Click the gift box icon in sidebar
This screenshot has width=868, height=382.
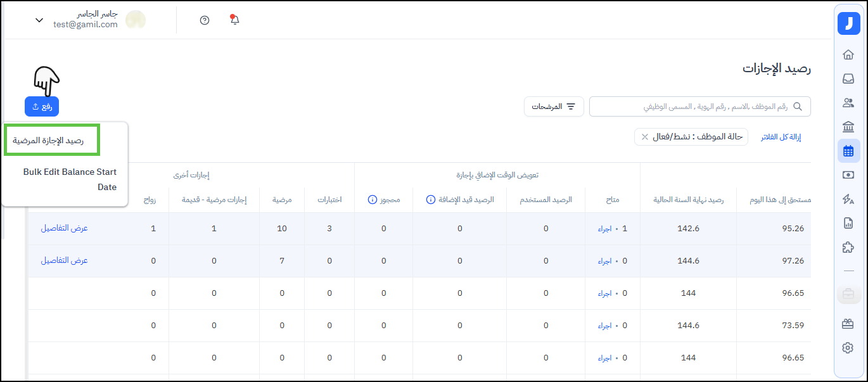[x=848, y=324]
